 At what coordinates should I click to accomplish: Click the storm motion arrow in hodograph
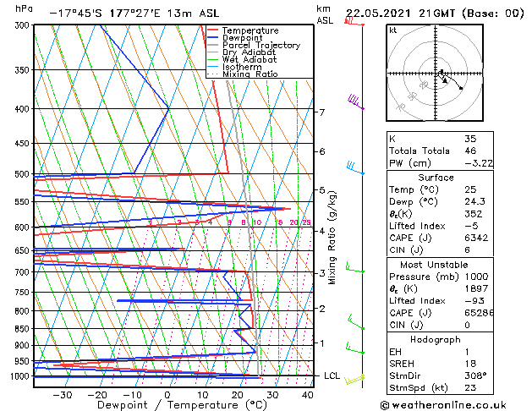pos(442,79)
